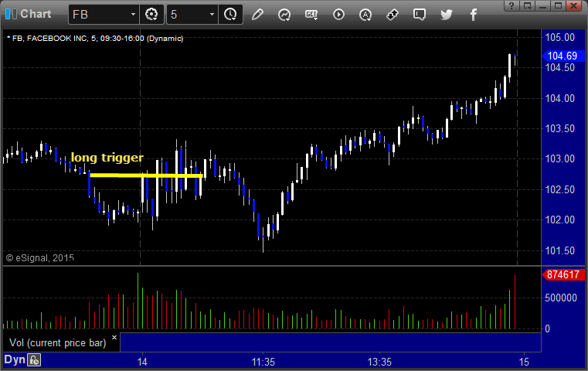Screen dimensions: 588x371
Task: Click the time template clock icon
Action: coord(230,15)
